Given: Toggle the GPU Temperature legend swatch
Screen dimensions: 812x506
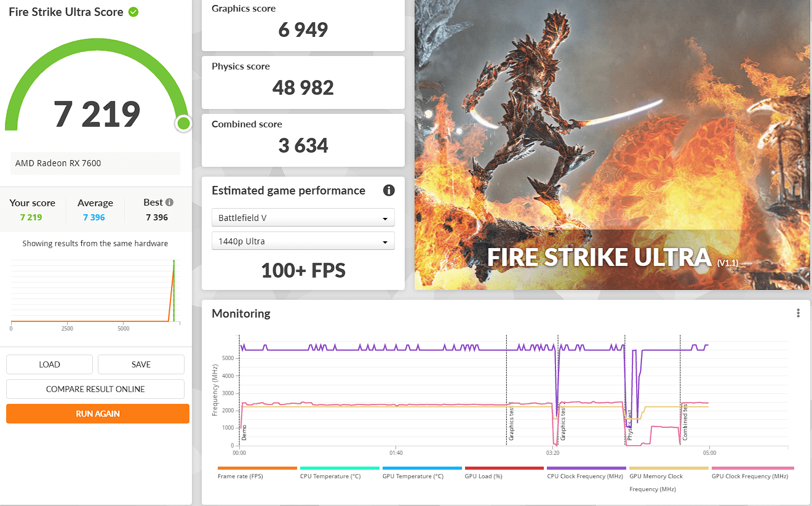Looking at the screenshot, I should point(422,468).
